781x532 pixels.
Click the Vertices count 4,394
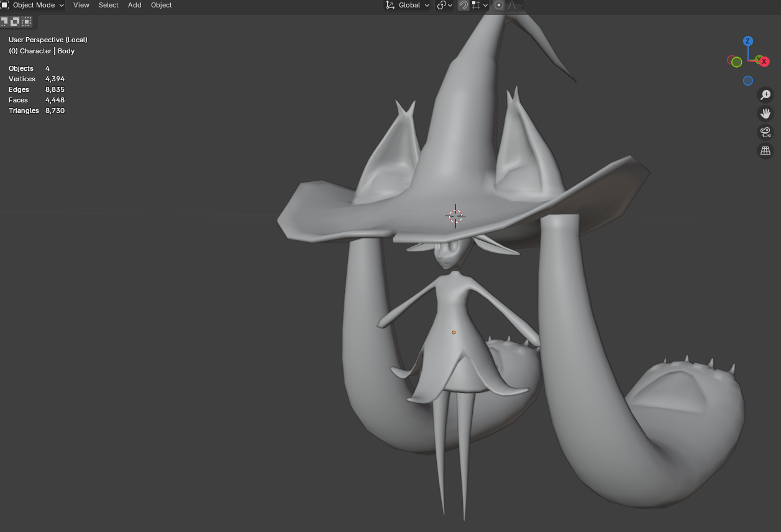(x=55, y=79)
